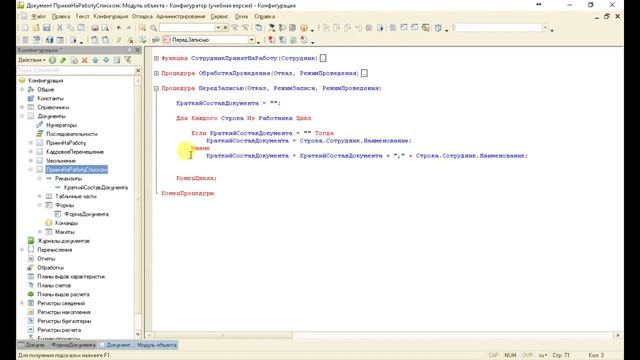
Task: Select the Команды tree item
Action: coord(66,223)
